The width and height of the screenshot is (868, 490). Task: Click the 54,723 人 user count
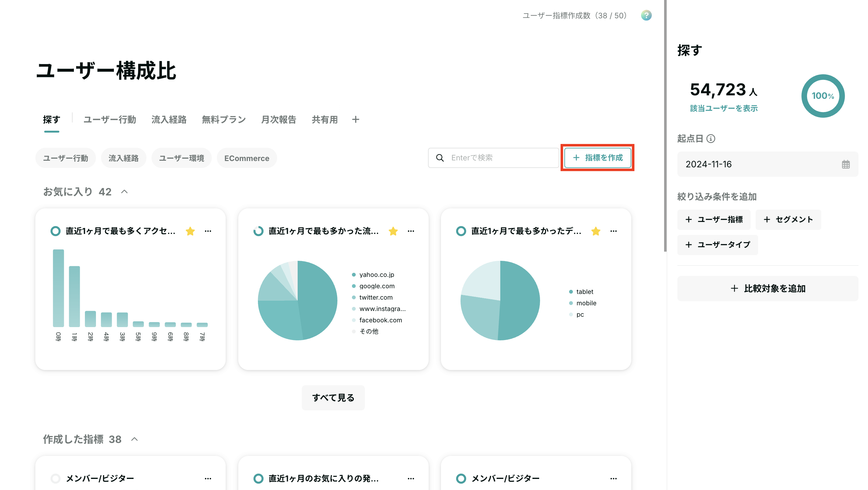pos(723,90)
